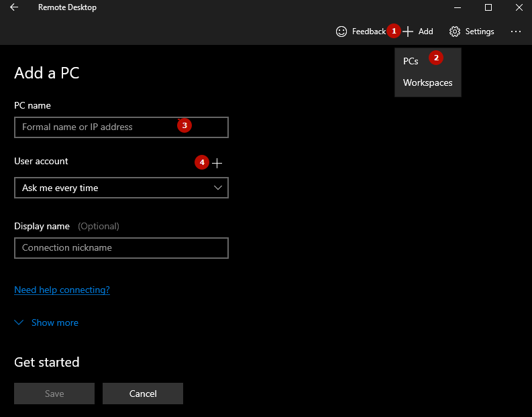Screen dimensions: 532x417
Task: Open Need help connecting link
Action: [x=62, y=290]
